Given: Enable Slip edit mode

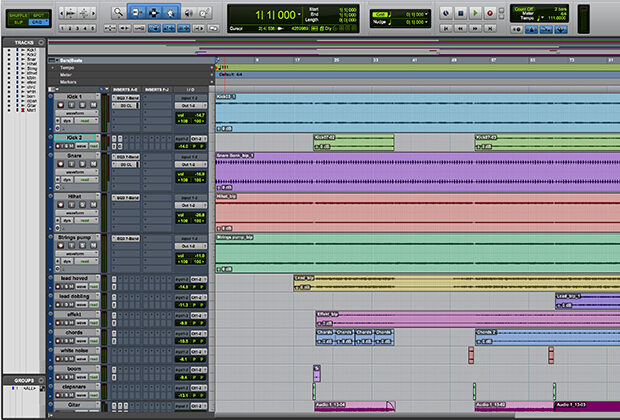Looking at the screenshot, I should coord(18,22).
